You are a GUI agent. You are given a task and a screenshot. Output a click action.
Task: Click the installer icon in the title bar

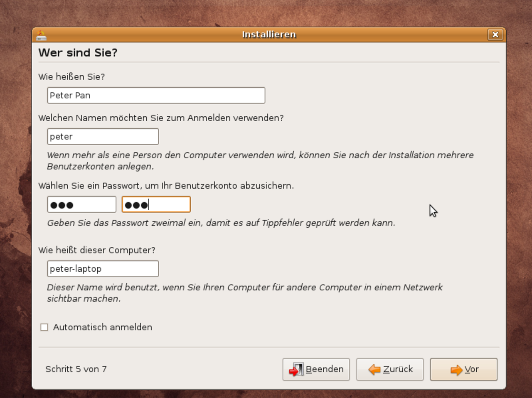pyautogui.click(x=41, y=35)
